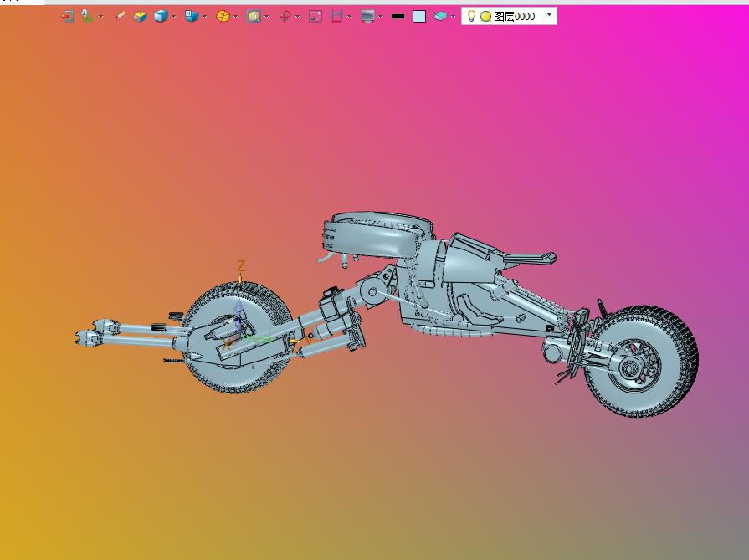Click the yellow circle layer color

[x=485, y=16]
